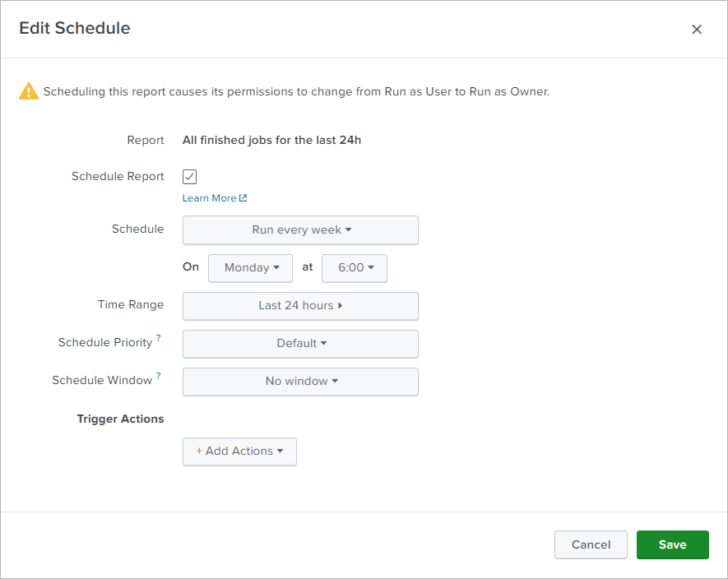This screenshot has width=728, height=579.
Task: Change the 6:00 time dropdown
Action: [x=355, y=268]
